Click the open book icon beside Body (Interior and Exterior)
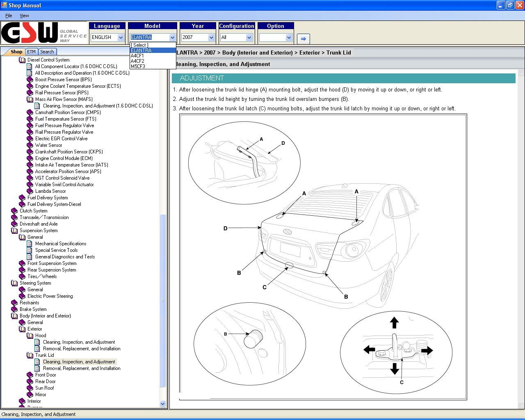 tap(14, 316)
